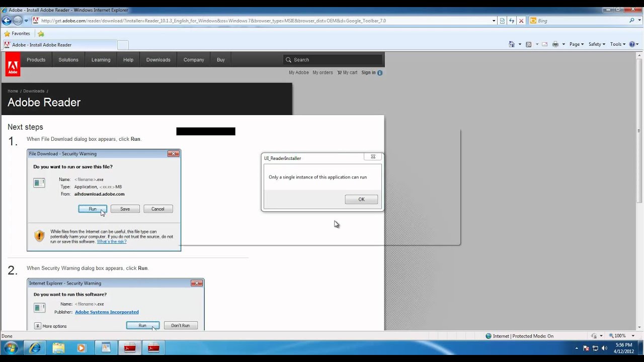Open the Help dropdown arrow
644x362 pixels.
[x=638, y=44]
